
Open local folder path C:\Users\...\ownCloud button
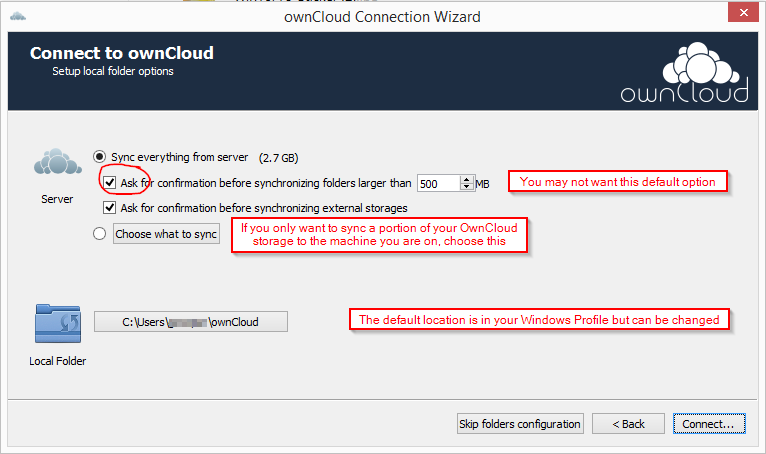(x=191, y=322)
